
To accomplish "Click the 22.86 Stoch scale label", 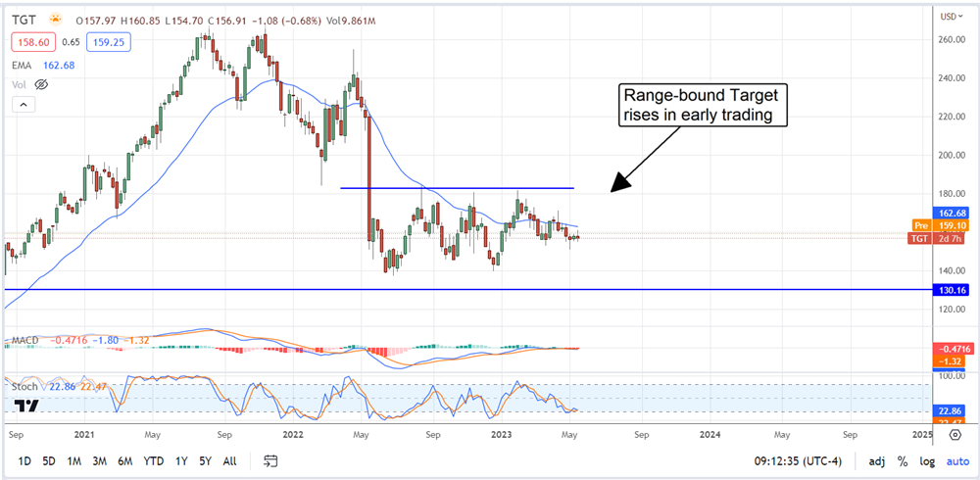I will 948,410.
